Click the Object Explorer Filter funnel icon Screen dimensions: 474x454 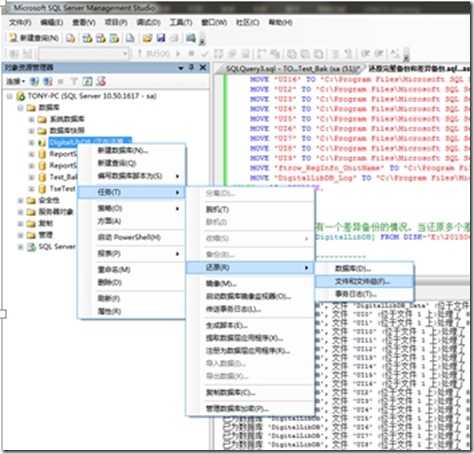tap(74, 81)
